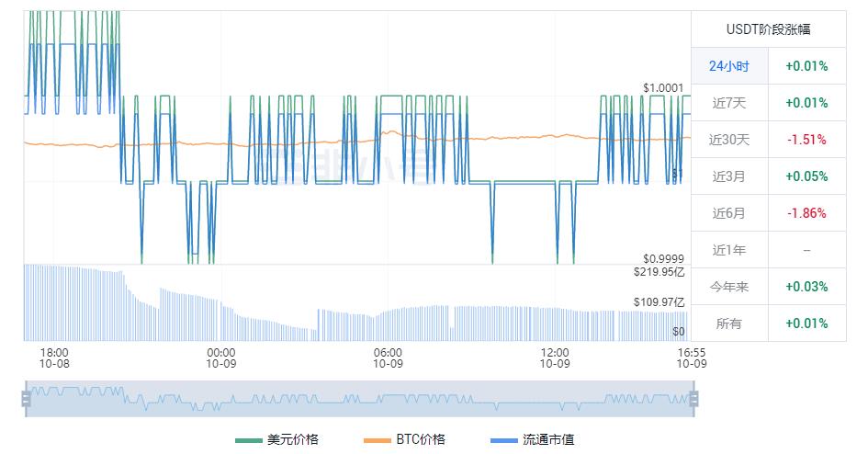
Task: Switch to the 近3月 period
Action: point(729,176)
